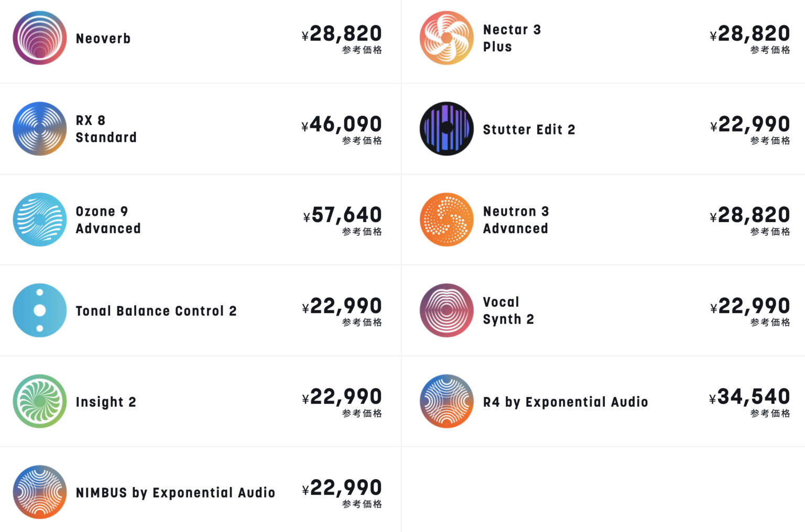Open the Insight 2 green swirl icon

[40, 401]
